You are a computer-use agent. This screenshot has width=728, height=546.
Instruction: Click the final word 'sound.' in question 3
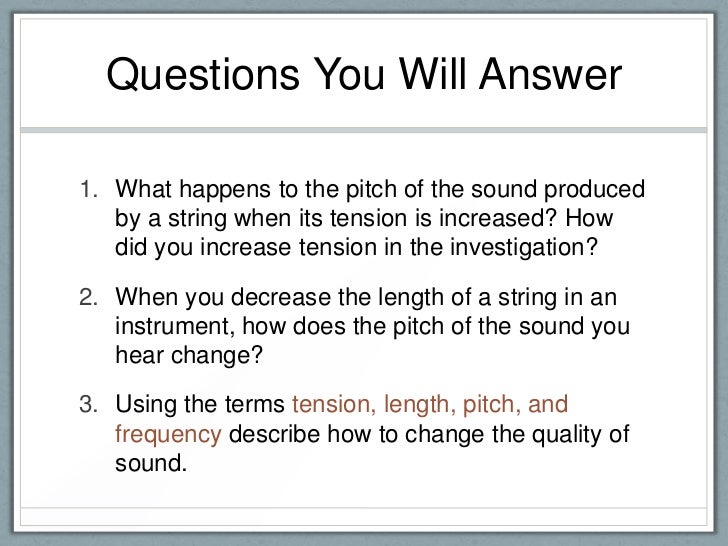point(151,463)
